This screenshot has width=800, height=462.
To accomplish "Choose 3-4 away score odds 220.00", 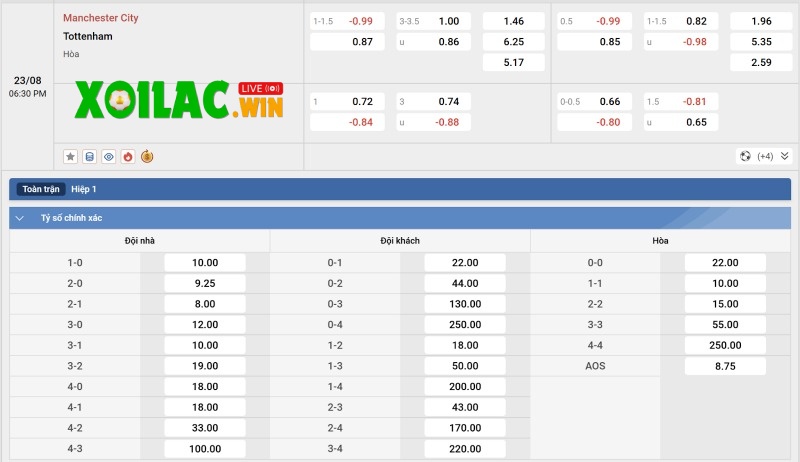I will 465,449.
